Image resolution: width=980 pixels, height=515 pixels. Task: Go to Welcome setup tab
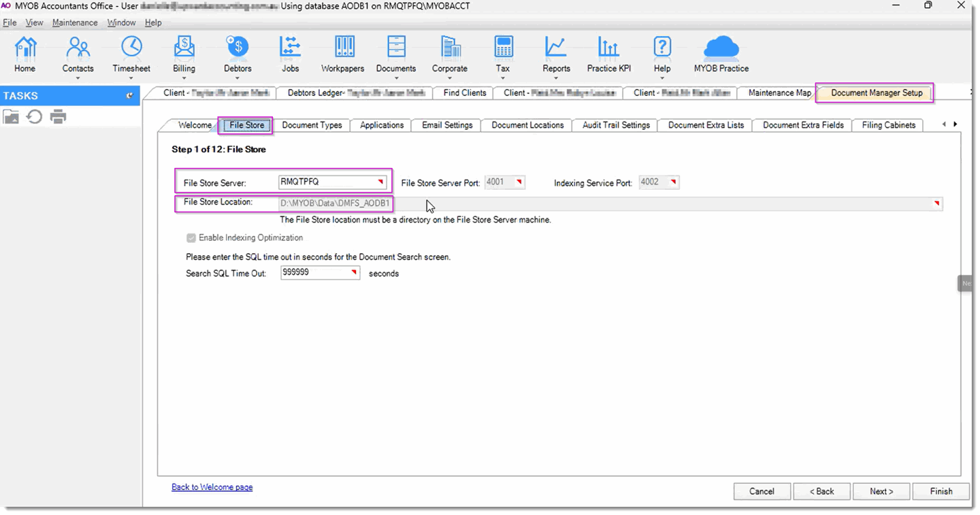coord(195,125)
